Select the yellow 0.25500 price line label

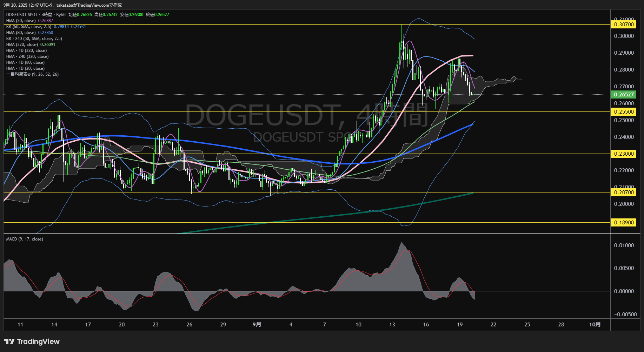tap(624, 112)
